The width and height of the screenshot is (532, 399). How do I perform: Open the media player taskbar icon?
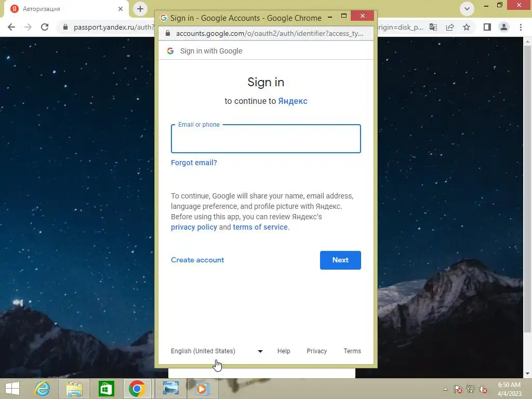click(202, 389)
